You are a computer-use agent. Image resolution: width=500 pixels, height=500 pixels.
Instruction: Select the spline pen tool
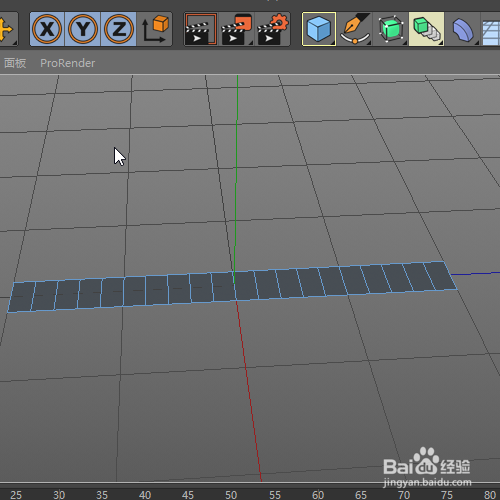pos(355,29)
